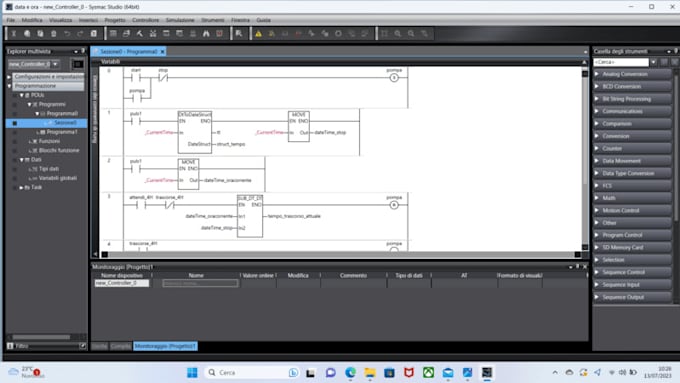The width and height of the screenshot is (680, 383).
Task: Toggle the pin of Explorer multivista panel
Action: coord(83,51)
